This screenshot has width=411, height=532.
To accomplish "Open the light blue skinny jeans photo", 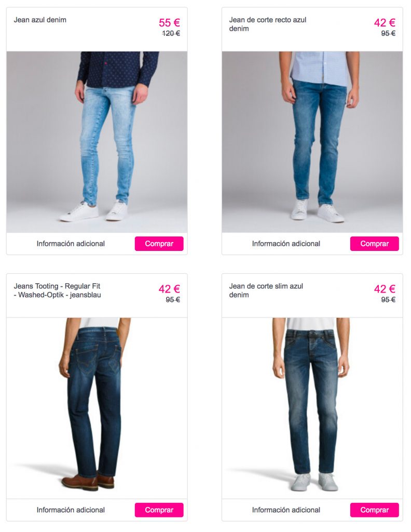I will click(x=97, y=142).
